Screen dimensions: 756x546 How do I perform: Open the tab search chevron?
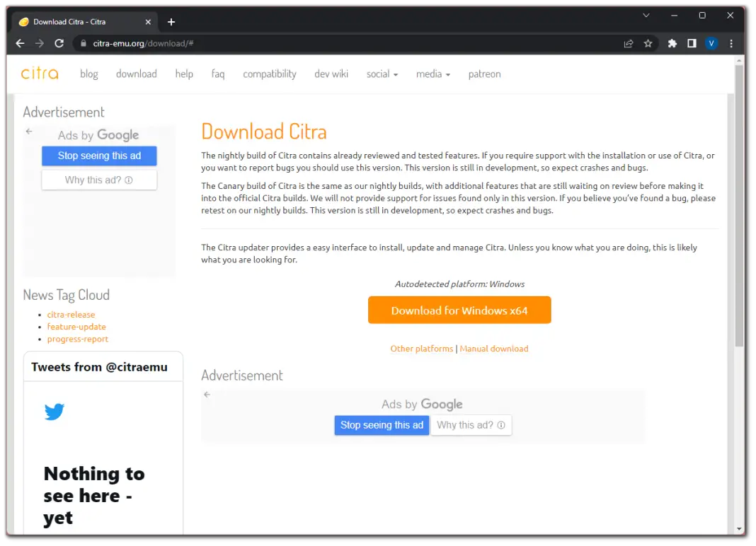646,16
